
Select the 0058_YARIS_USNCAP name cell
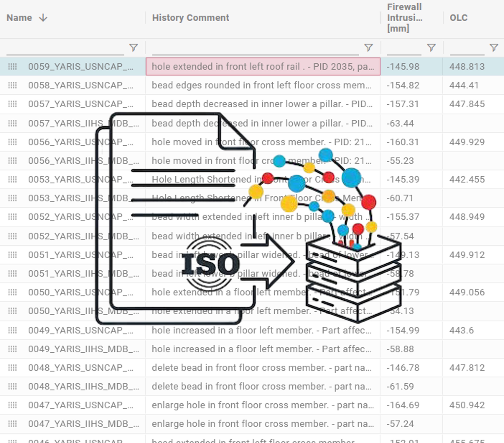[81, 85]
